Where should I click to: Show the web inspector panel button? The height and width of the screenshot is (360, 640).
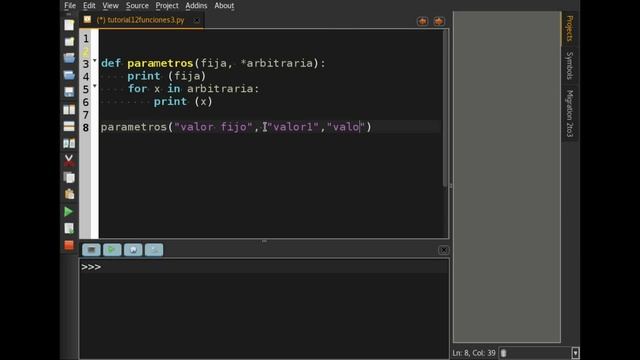133,250
